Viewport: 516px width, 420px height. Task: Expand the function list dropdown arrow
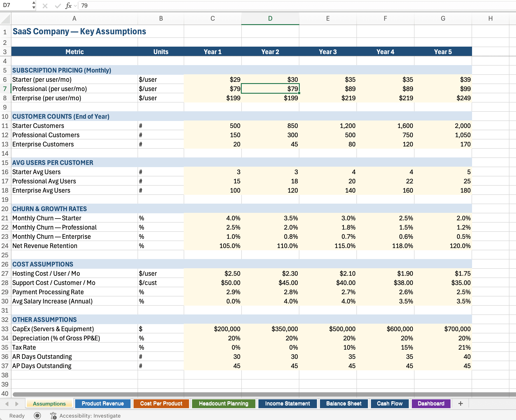point(75,5)
